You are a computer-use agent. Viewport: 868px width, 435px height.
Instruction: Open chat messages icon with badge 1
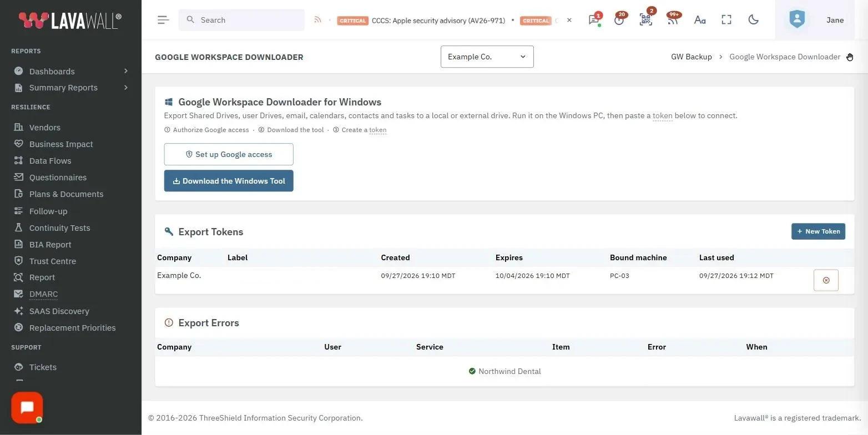[594, 20]
